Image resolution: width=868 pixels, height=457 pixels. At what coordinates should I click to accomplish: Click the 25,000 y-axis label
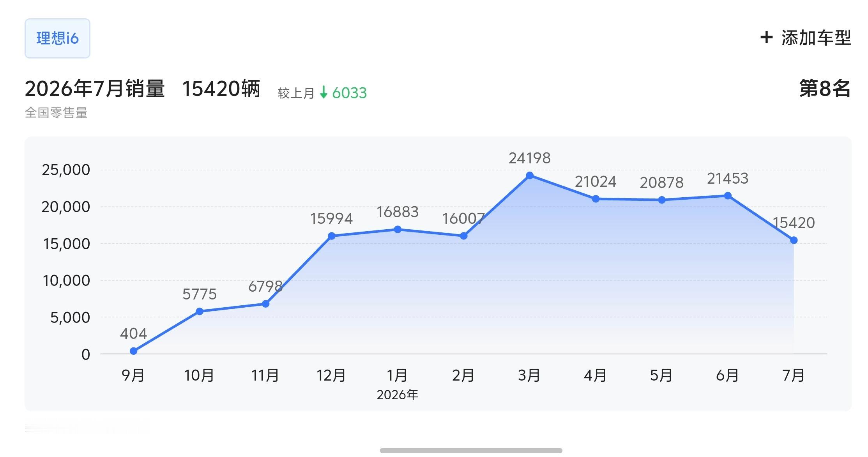click(66, 170)
